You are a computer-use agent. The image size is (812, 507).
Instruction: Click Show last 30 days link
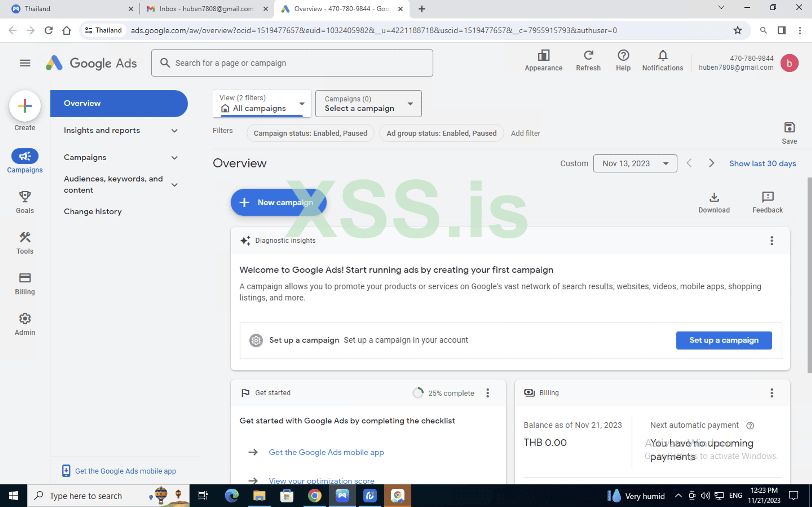point(763,163)
